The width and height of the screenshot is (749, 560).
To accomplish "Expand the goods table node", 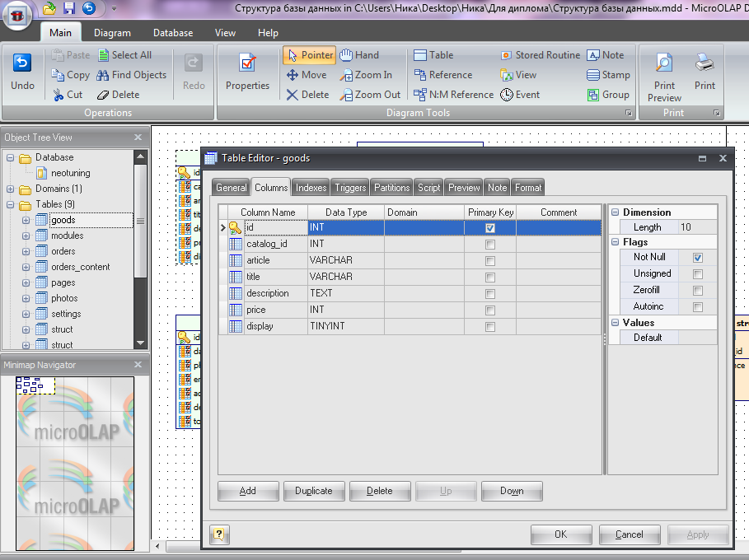I will pyautogui.click(x=26, y=220).
